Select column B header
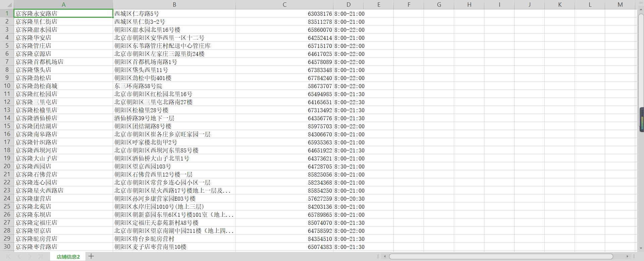This screenshot has height=261, width=644. tap(174, 5)
